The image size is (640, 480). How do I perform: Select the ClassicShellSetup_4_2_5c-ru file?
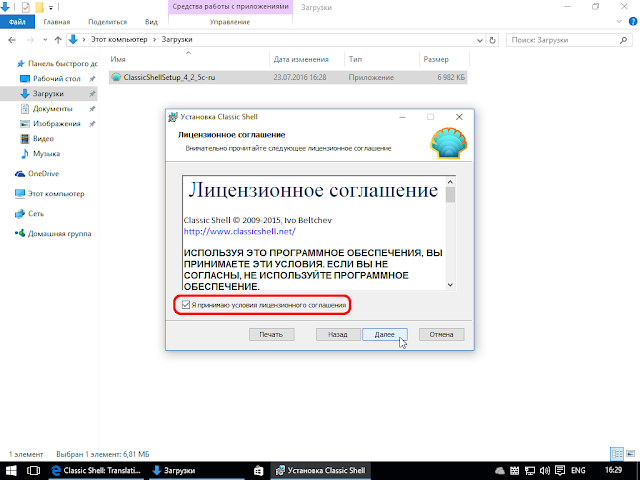click(x=288, y=77)
